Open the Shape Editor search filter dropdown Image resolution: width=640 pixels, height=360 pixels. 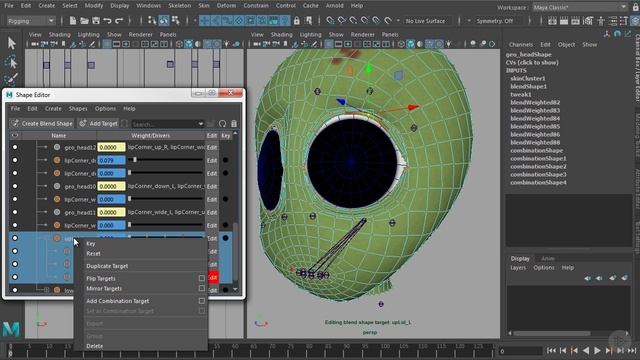point(200,124)
